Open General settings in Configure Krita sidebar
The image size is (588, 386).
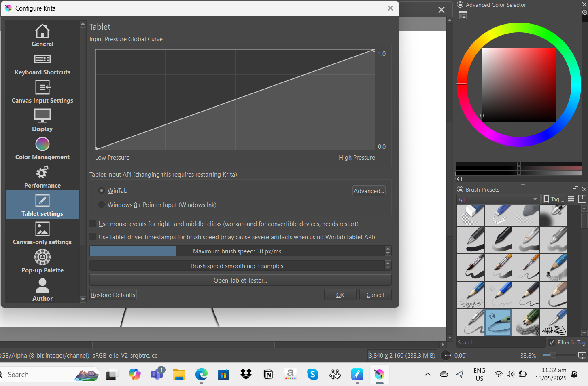click(x=42, y=35)
